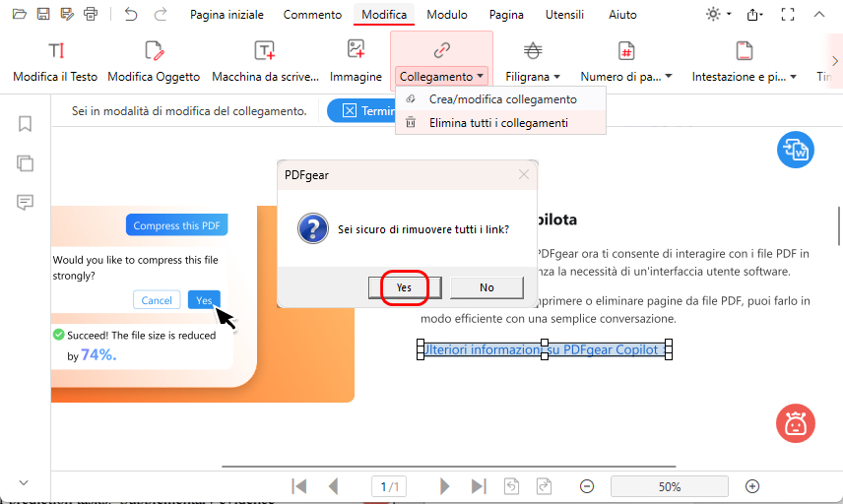Go to the next page
This screenshot has height=504, width=843.
444,486
